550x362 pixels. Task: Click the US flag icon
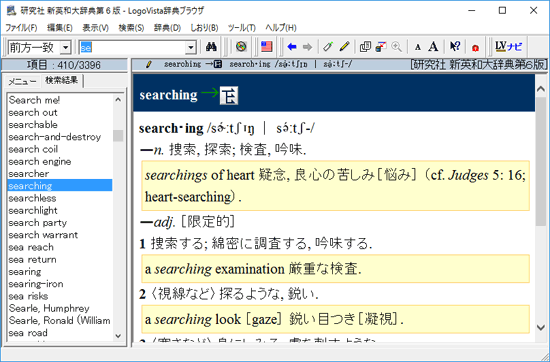(267, 47)
